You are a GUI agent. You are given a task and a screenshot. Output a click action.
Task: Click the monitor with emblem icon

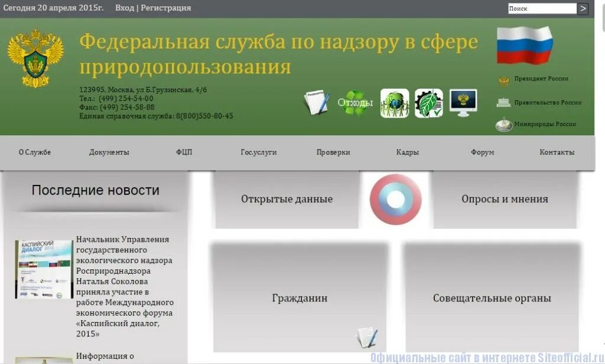(x=463, y=102)
